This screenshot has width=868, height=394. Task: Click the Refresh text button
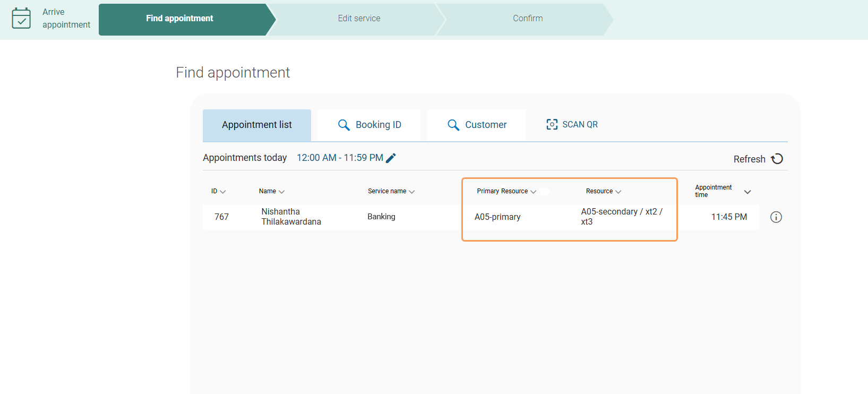[x=749, y=159]
